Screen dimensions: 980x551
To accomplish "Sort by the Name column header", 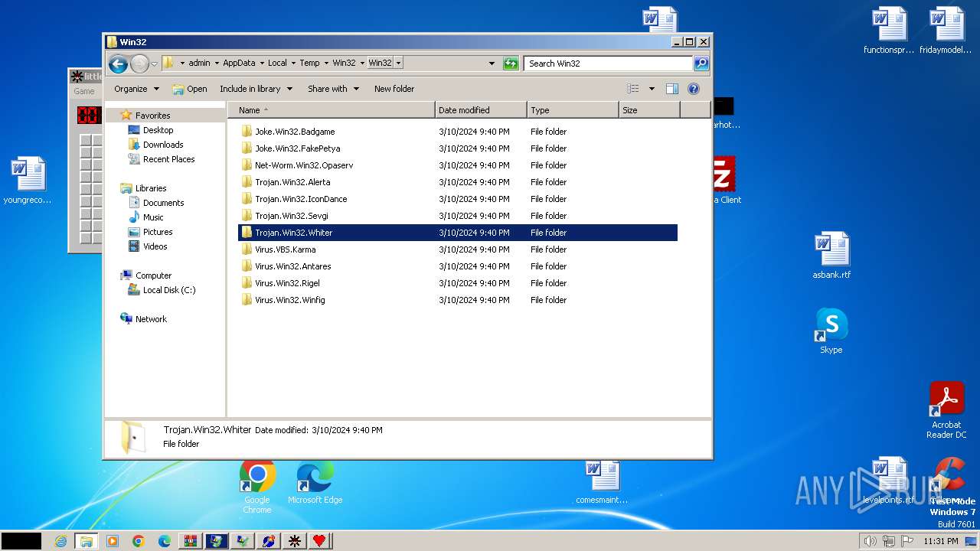I will point(332,110).
